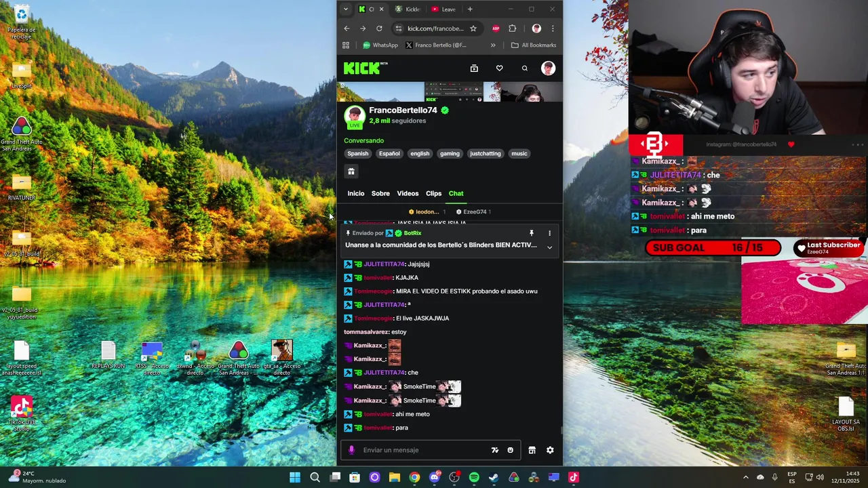This screenshot has width=868, height=488.
Task: View site information icon in address bar
Action: (399, 28)
